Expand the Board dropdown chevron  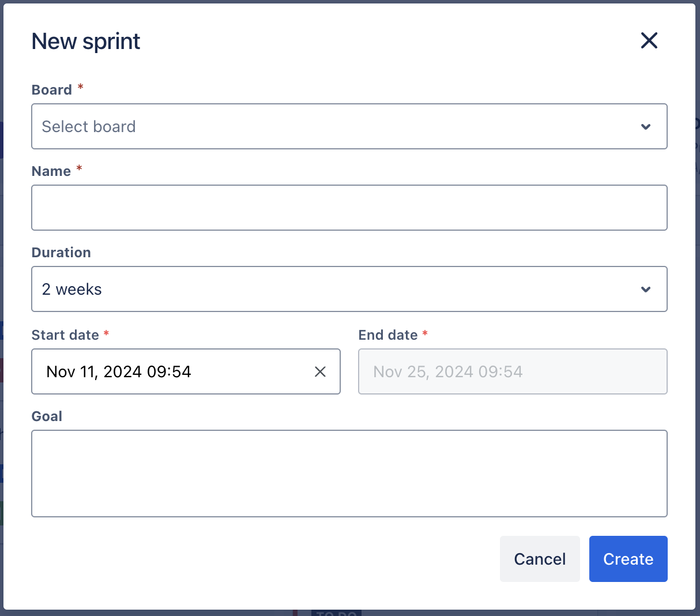pyautogui.click(x=646, y=127)
